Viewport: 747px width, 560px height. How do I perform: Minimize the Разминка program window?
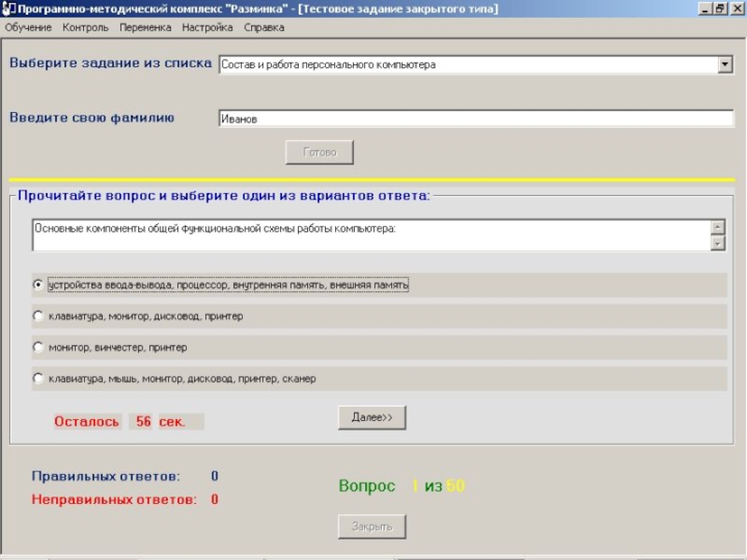pyautogui.click(x=705, y=8)
